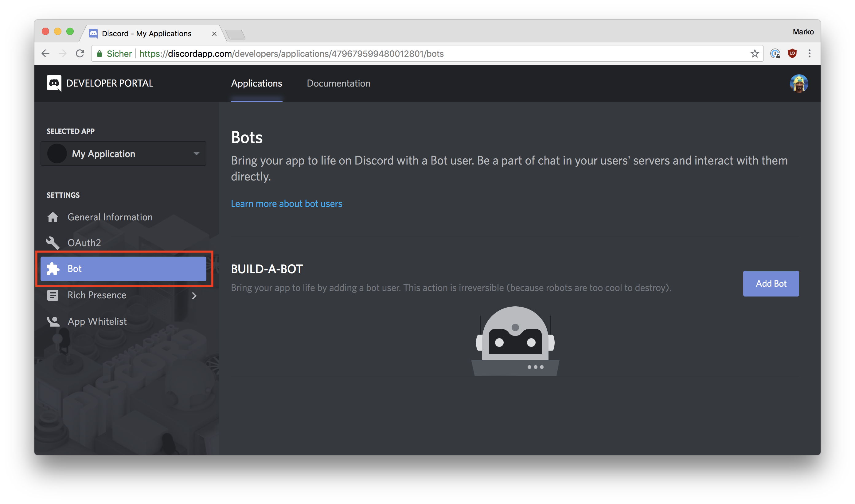
Task: Bookmark page with the star icon
Action: [x=754, y=54]
